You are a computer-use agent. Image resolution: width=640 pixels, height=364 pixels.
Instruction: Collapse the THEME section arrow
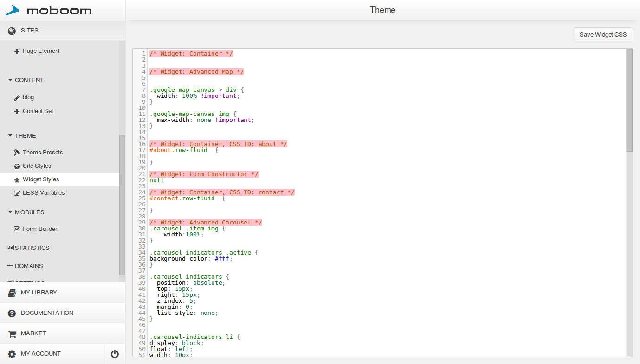pyautogui.click(x=10, y=136)
